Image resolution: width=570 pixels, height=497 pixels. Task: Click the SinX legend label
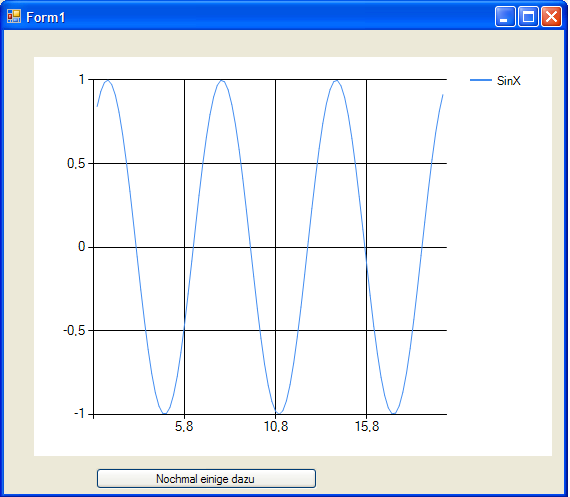[509, 80]
